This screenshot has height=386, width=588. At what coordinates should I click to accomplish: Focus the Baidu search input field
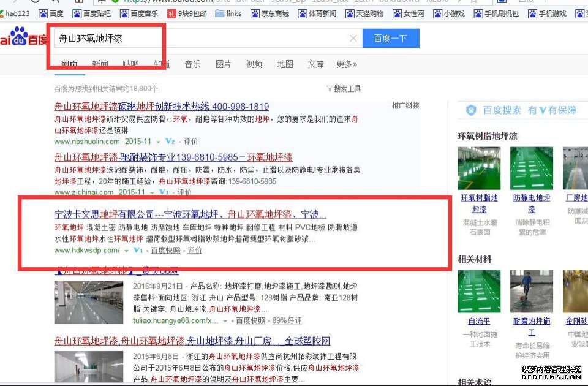208,38
